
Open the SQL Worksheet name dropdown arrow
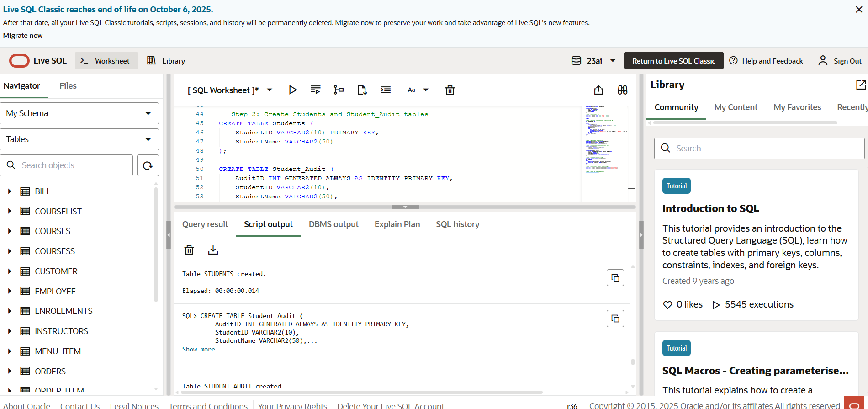[x=270, y=90]
